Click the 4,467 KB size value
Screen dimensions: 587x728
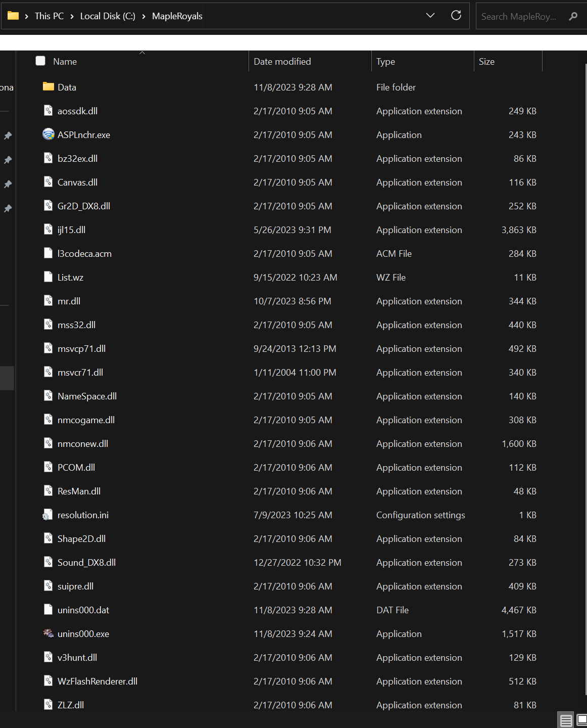point(519,610)
